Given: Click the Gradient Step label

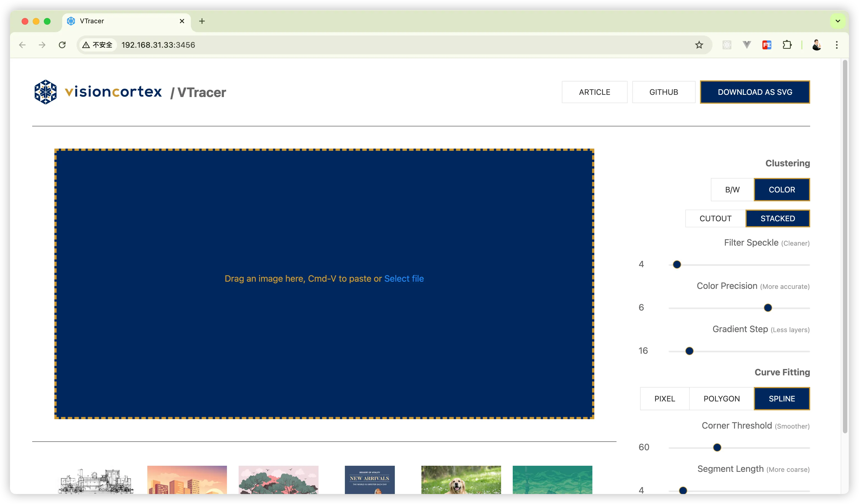Looking at the screenshot, I should pyautogui.click(x=761, y=329).
